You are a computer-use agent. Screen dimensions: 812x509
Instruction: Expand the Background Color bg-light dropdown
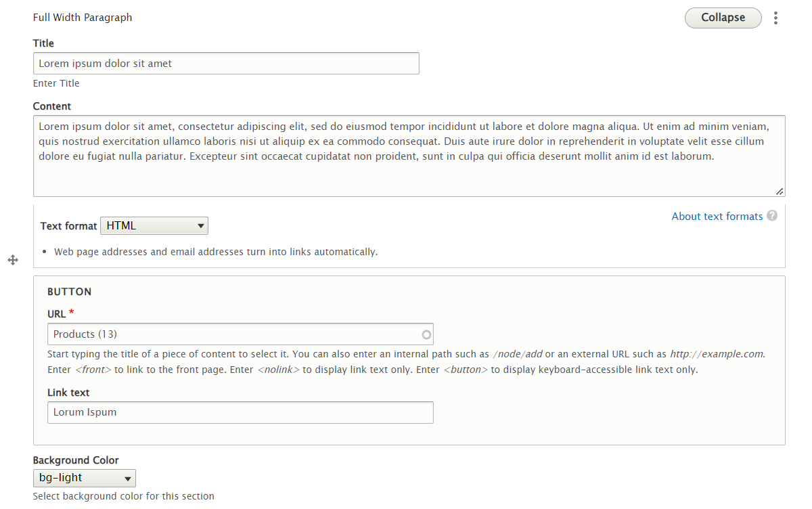85,478
